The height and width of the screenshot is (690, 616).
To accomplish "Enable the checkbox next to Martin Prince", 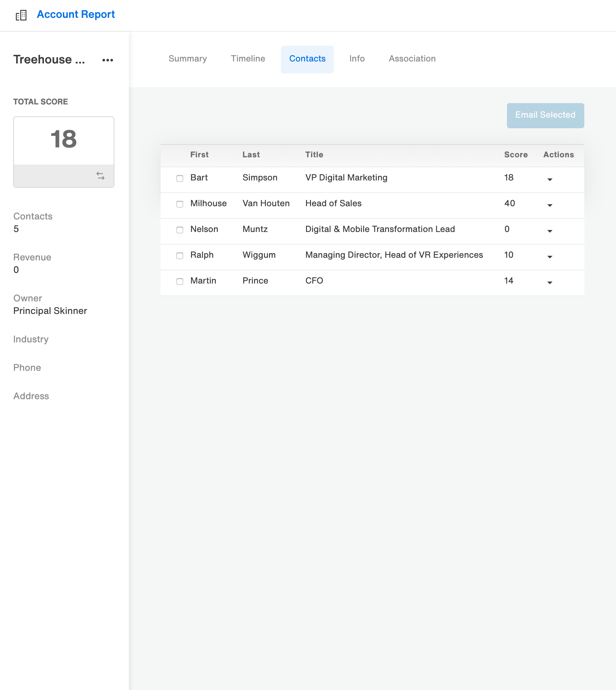I will (180, 281).
